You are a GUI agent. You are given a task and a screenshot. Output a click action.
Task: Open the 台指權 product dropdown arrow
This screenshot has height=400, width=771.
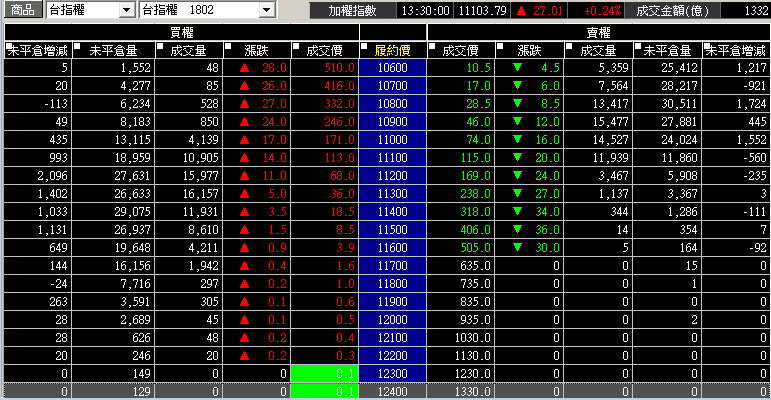click(127, 10)
